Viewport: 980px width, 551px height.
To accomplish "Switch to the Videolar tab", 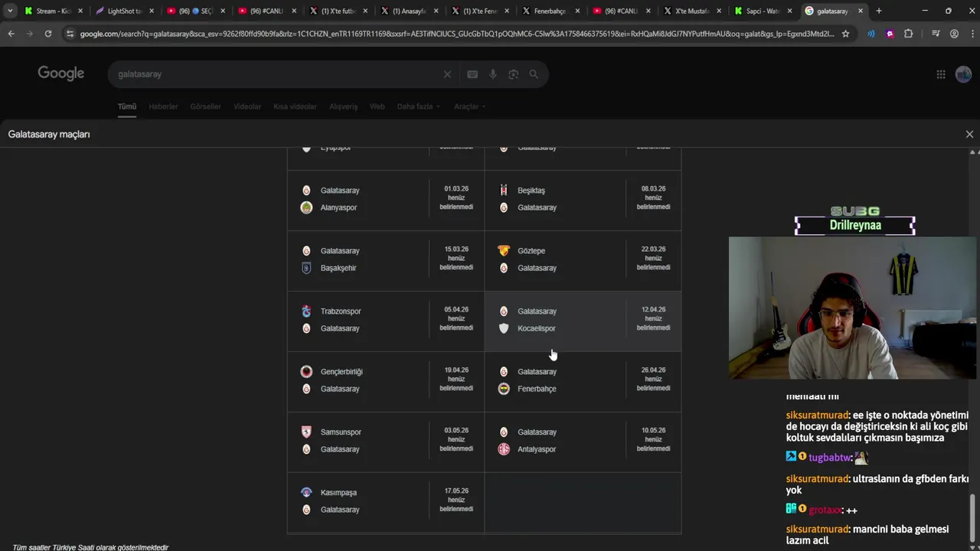I will [x=247, y=106].
